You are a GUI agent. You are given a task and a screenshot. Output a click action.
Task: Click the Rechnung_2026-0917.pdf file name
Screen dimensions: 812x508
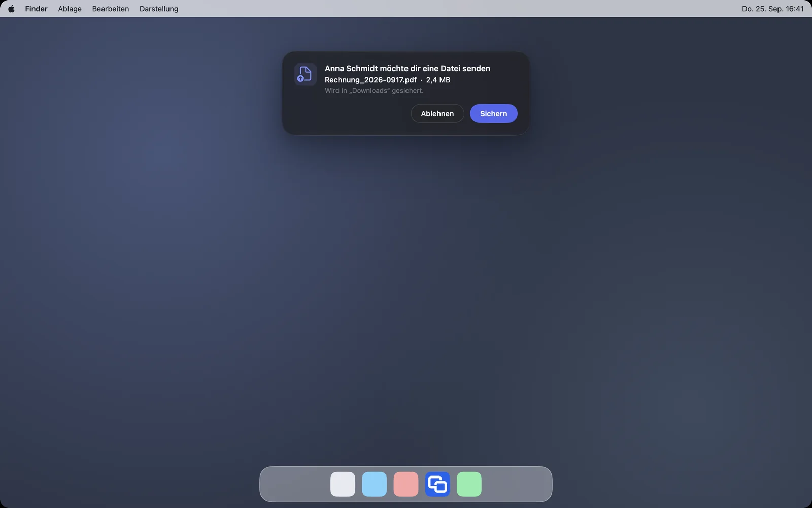pos(370,80)
